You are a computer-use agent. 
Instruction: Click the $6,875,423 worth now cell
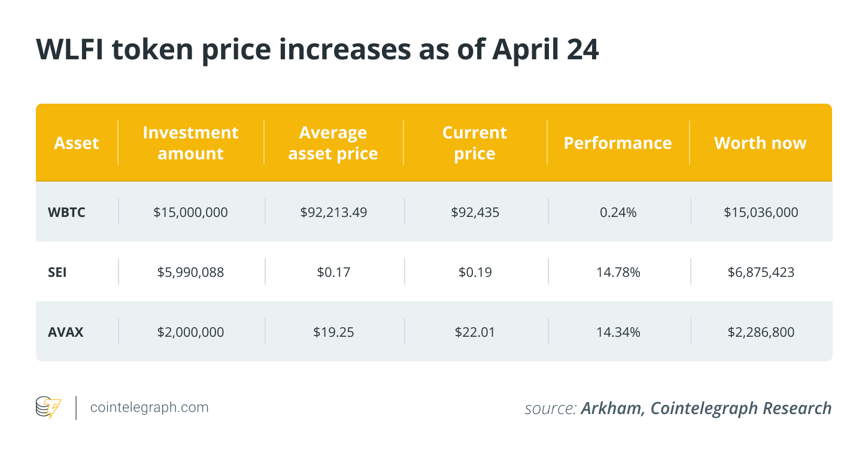(x=760, y=272)
